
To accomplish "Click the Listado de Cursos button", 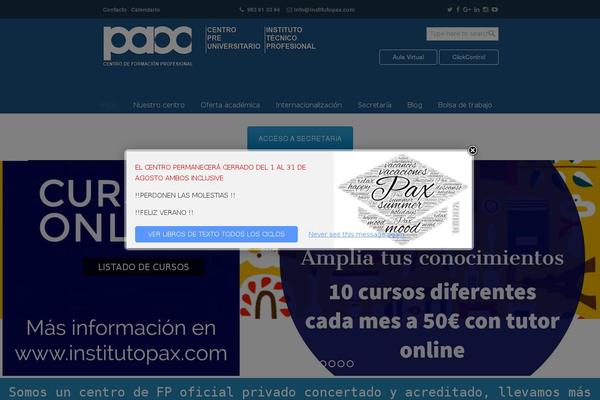I will (x=143, y=267).
